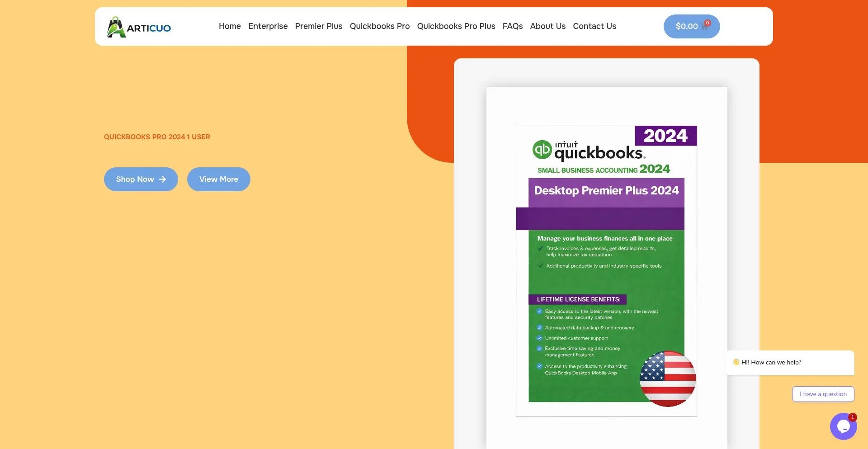
Task: Open the FAQs page
Action: point(513,26)
